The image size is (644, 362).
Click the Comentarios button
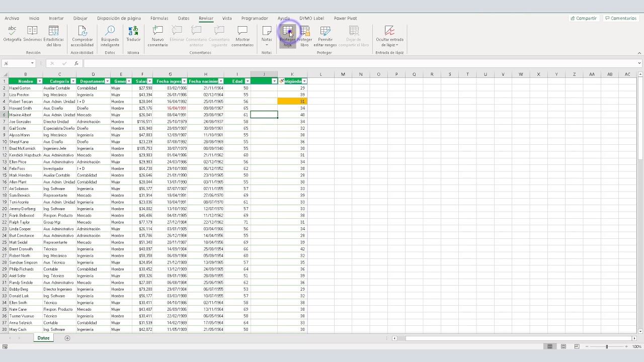pos(621,18)
